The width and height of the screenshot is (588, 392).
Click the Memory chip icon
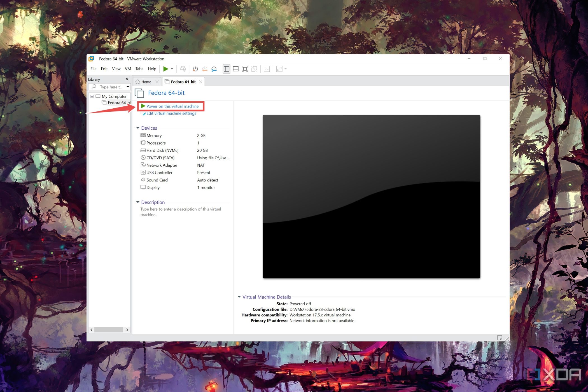pos(143,135)
